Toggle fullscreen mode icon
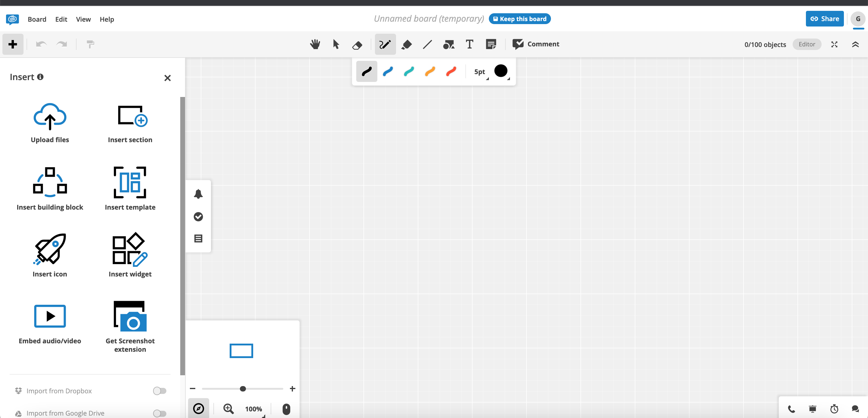868x418 pixels. [x=834, y=45]
